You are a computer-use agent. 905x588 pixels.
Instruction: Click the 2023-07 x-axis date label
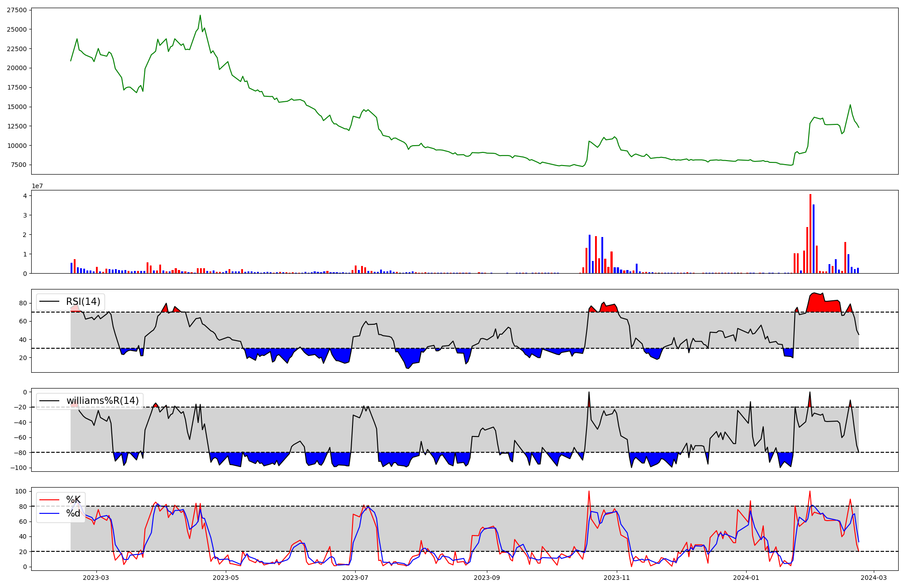(x=356, y=578)
